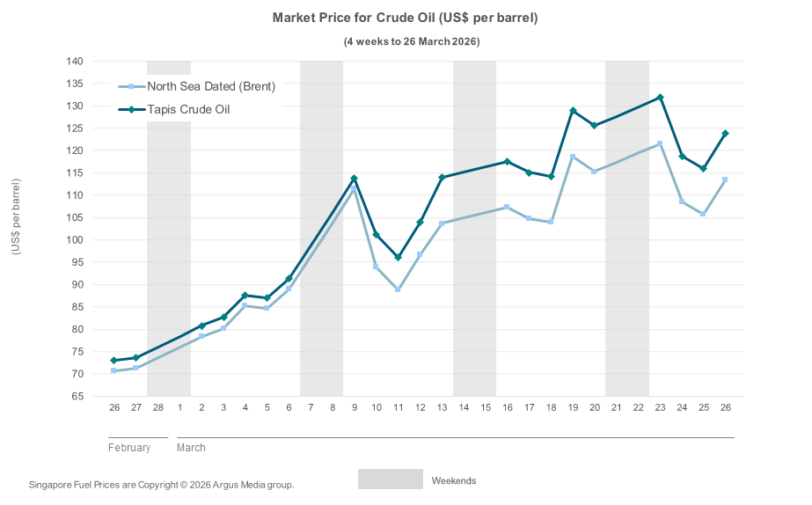Select the 'Tapis Crude Oil' legend text
The height and width of the screenshot is (505, 812).
point(188,110)
